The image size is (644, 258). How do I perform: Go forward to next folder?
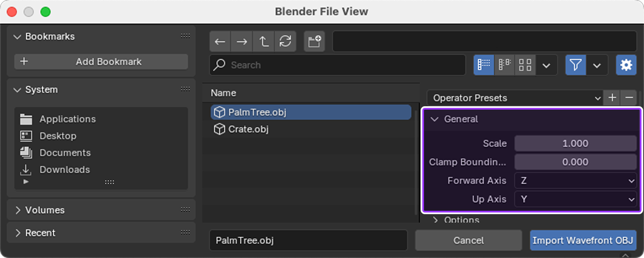(x=241, y=41)
